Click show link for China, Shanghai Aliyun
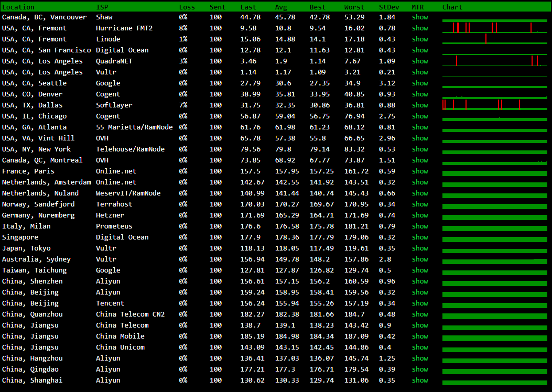 (x=419, y=380)
